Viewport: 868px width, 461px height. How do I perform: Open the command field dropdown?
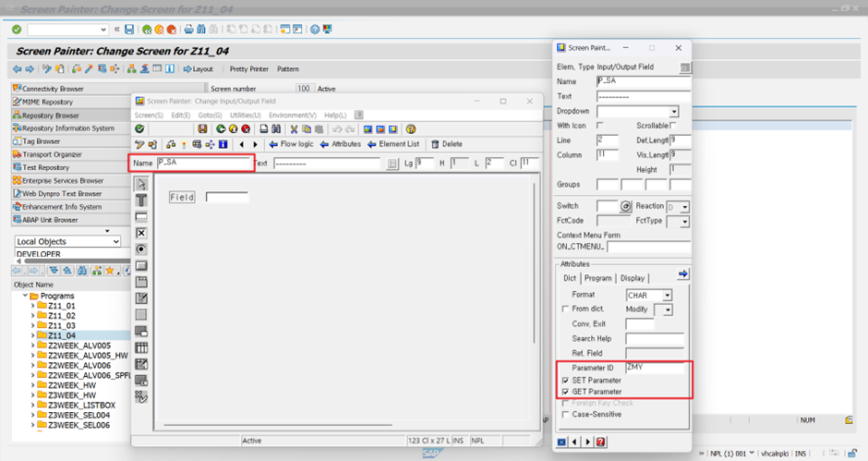pos(103,30)
